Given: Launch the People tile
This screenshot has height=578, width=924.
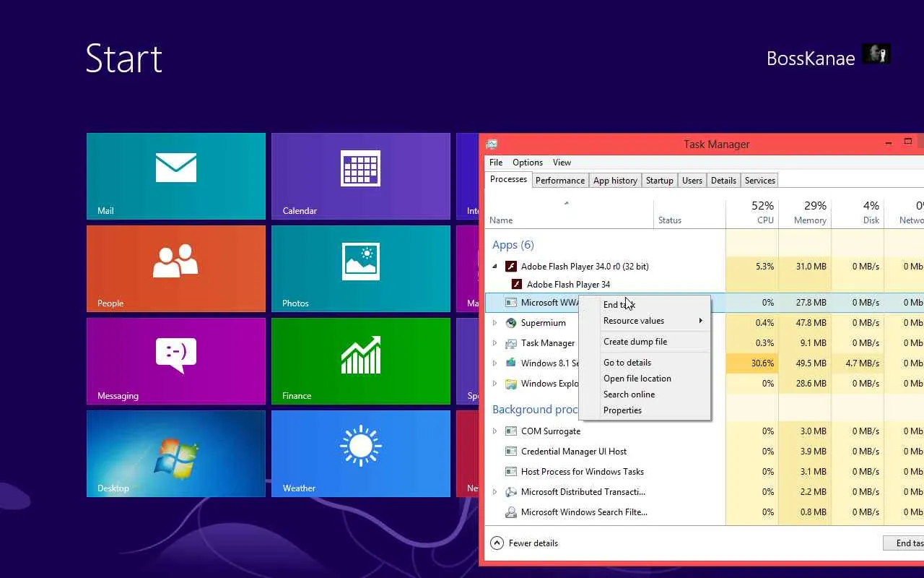Looking at the screenshot, I should click(176, 269).
